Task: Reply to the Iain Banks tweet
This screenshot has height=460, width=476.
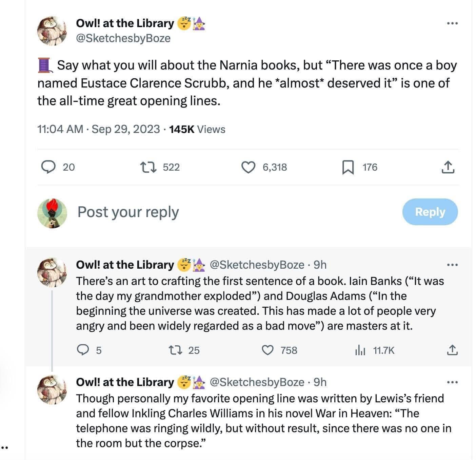Action: pos(82,350)
